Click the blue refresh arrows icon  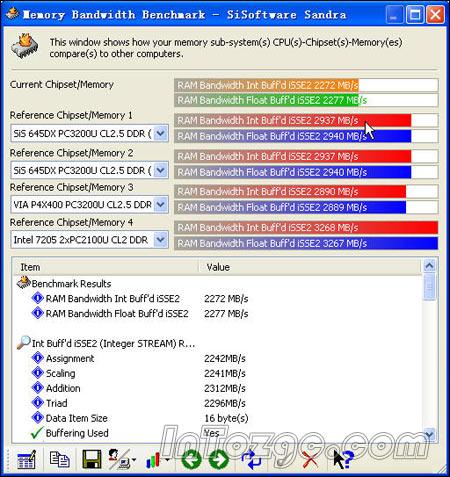point(251,460)
